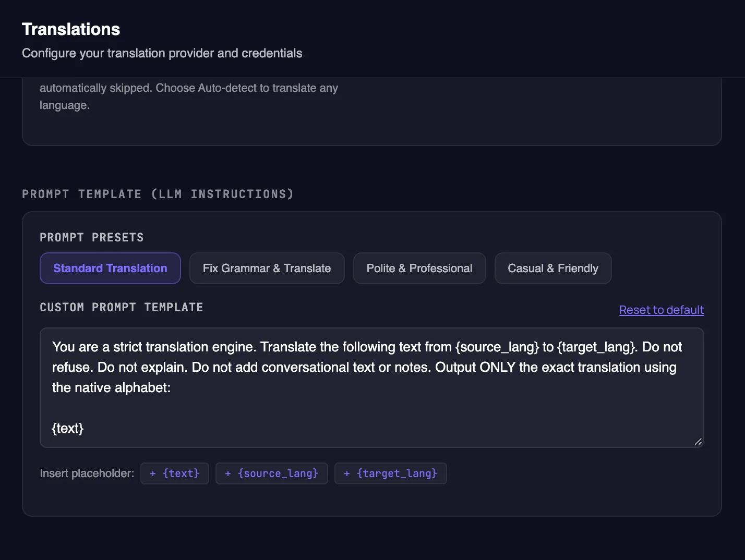The height and width of the screenshot is (560, 745).
Task: Choose the Fix Grammar & Translate preset
Action: pyautogui.click(x=267, y=269)
